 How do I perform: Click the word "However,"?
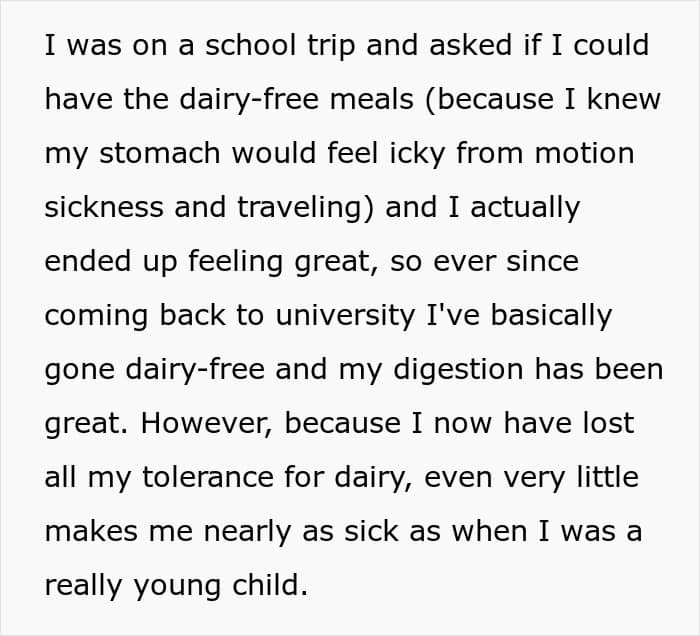point(206,423)
